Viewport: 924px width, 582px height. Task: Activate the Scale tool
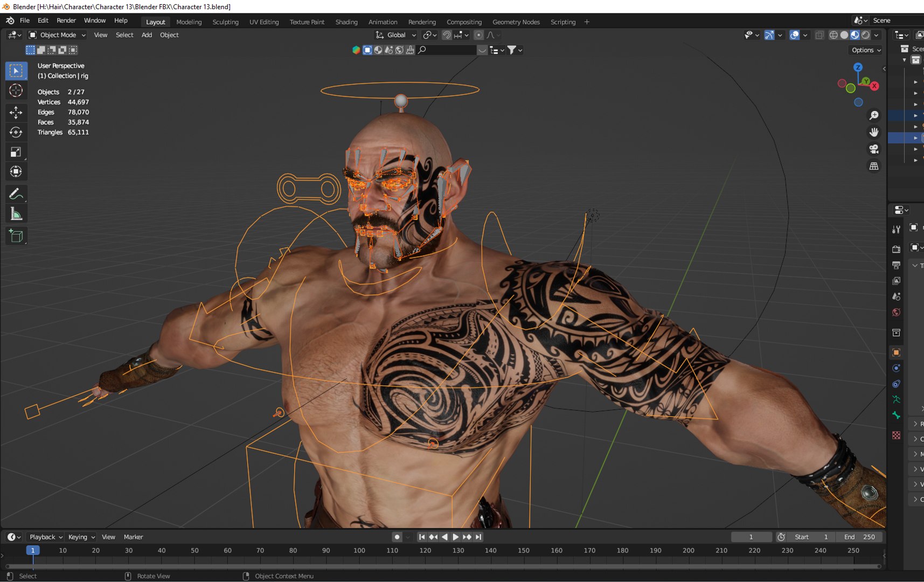point(16,152)
